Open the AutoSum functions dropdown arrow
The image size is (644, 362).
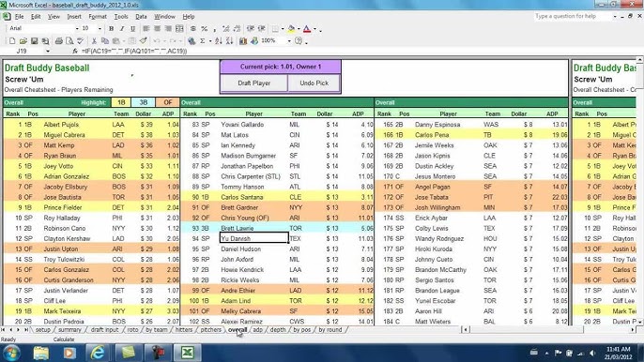click(x=210, y=40)
